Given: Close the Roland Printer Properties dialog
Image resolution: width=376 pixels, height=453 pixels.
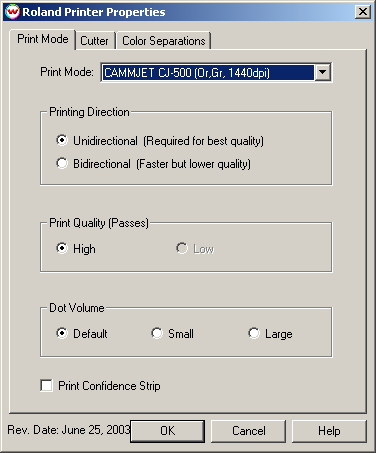Looking at the screenshot, I should click(x=363, y=12).
